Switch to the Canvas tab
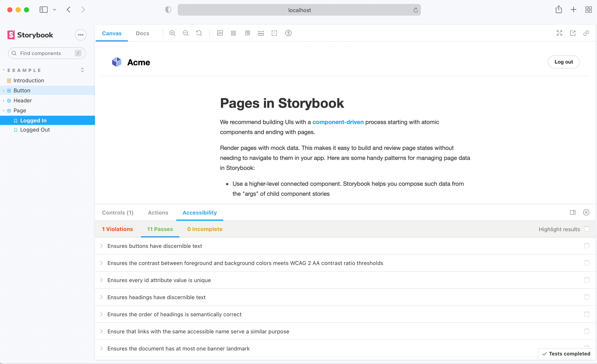Viewport: 597px width, 364px height. coord(112,33)
